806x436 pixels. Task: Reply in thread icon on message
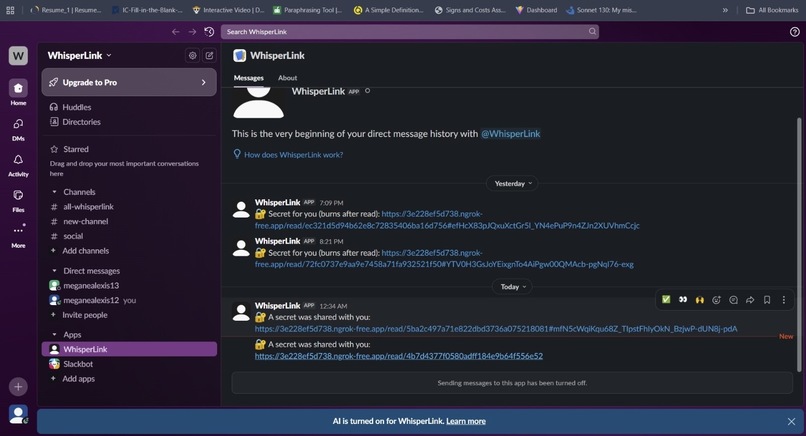click(x=734, y=299)
